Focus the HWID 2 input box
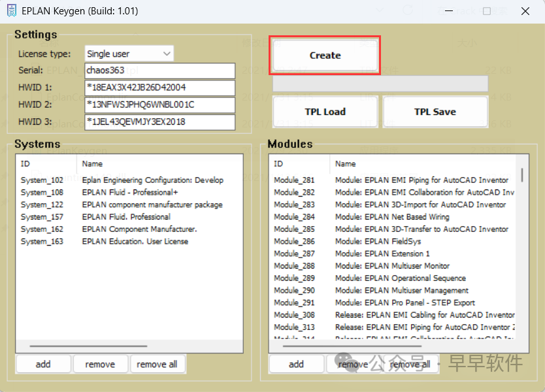The height and width of the screenshot is (392, 545). (x=159, y=105)
